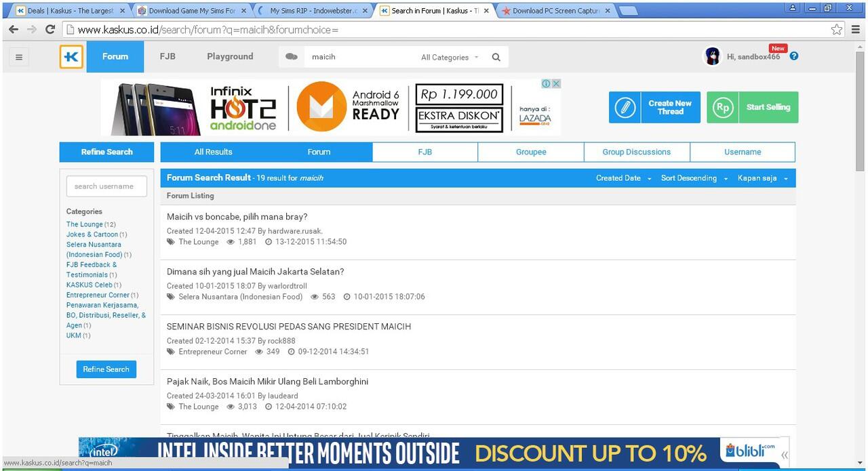Close the Deals | Kaskus browser tab

[x=122, y=11]
